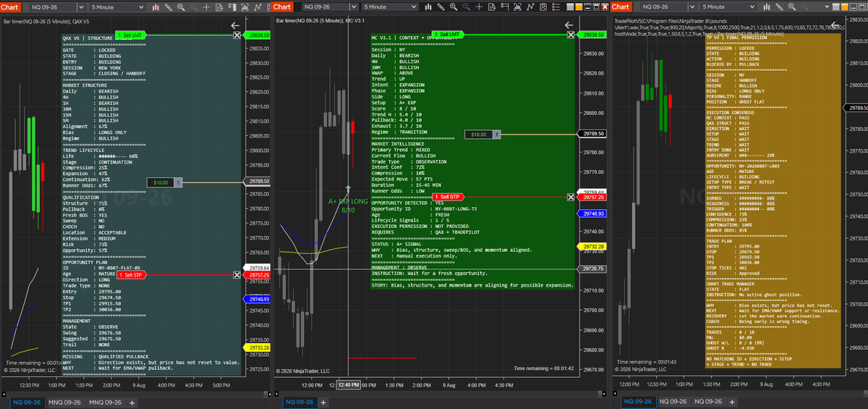Click zoom out magnifier in right chart

click(804, 7)
